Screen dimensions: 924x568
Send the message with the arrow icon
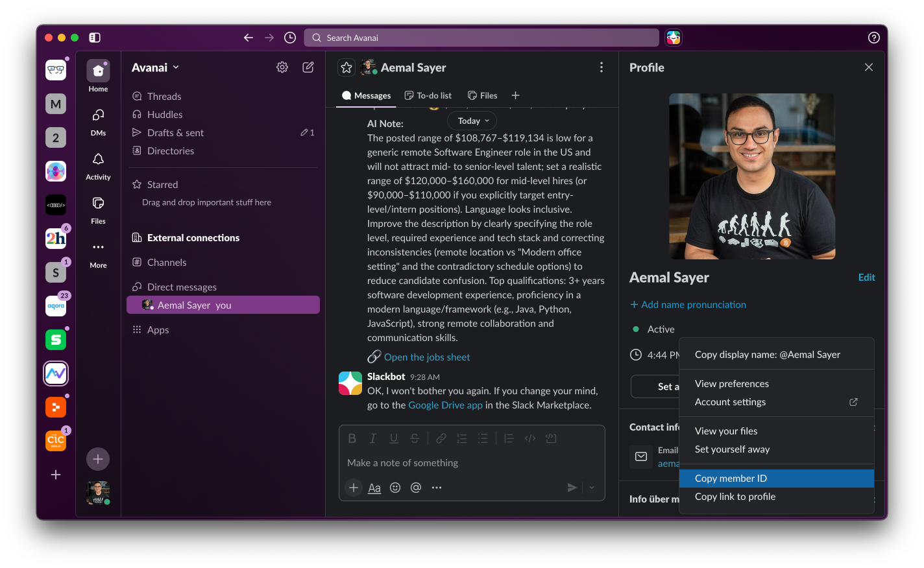pyautogui.click(x=572, y=488)
